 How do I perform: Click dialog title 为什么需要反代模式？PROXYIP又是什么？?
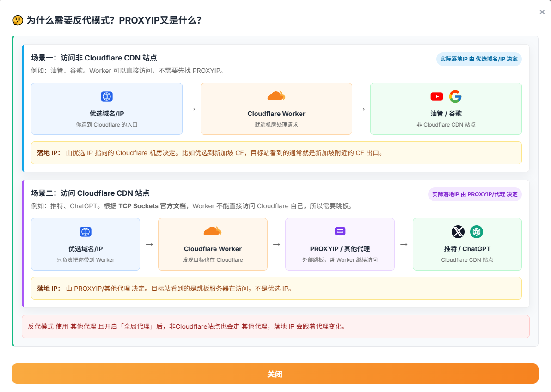pos(114,20)
